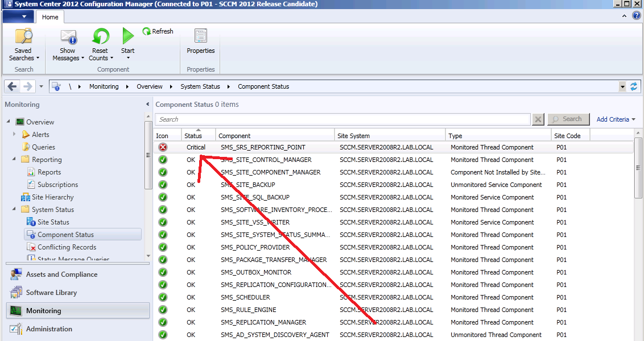Select the SMS_SITE_SQL_BACKUP component row
This screenshot has height=341, width=644.
[394, 197]
